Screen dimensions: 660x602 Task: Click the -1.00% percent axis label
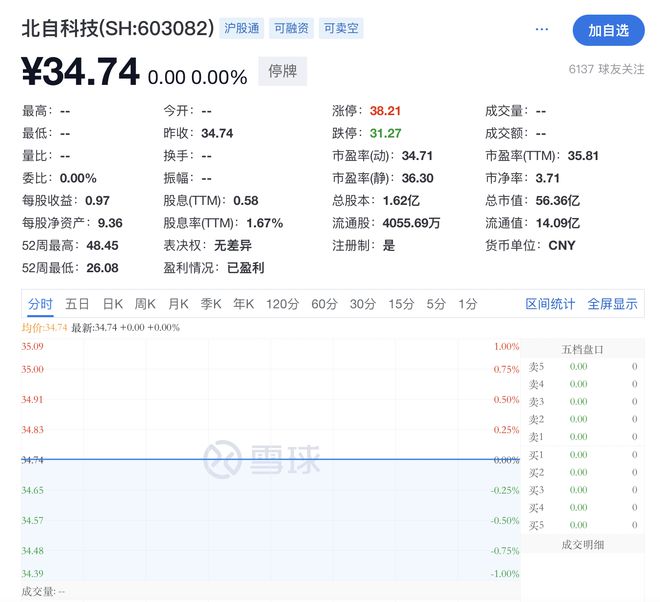click(x=505, y=573)
